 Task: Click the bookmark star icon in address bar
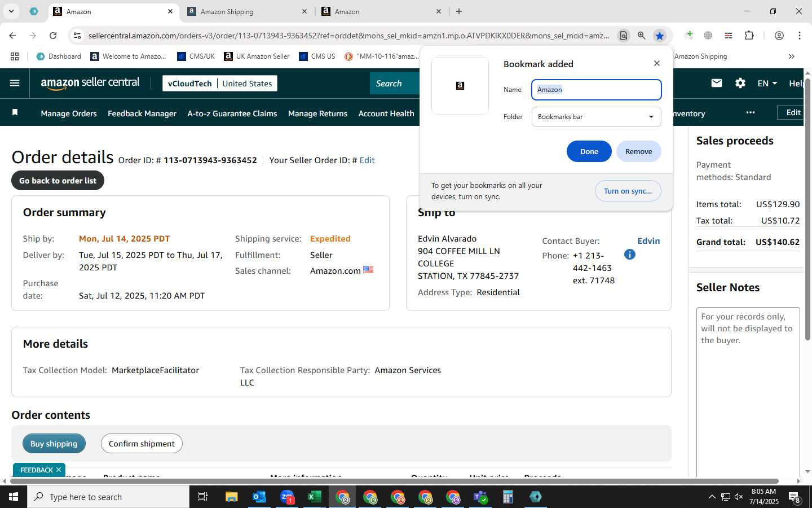(x=659, y=36)
